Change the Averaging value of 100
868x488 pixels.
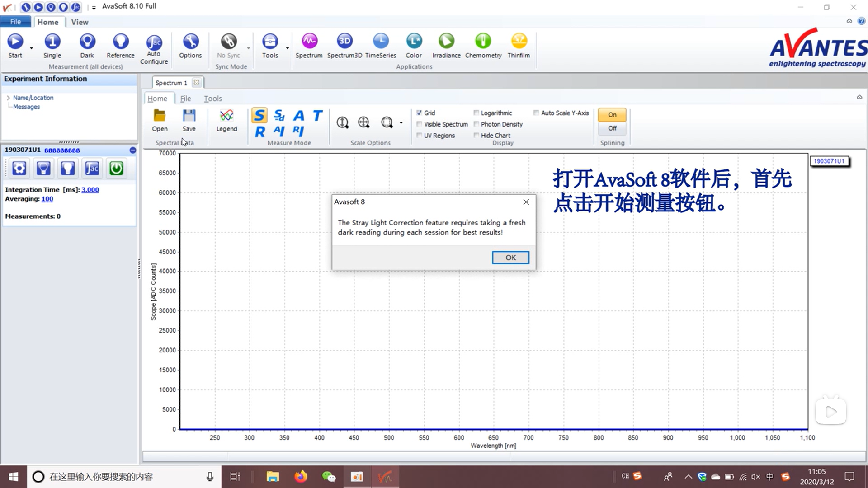point(47,199)
